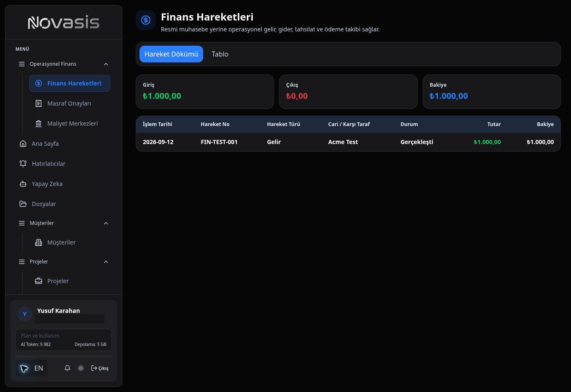571x392 pixels.
Task: Click the Masraf Onayları receipt icon
Action: [39, 103]
